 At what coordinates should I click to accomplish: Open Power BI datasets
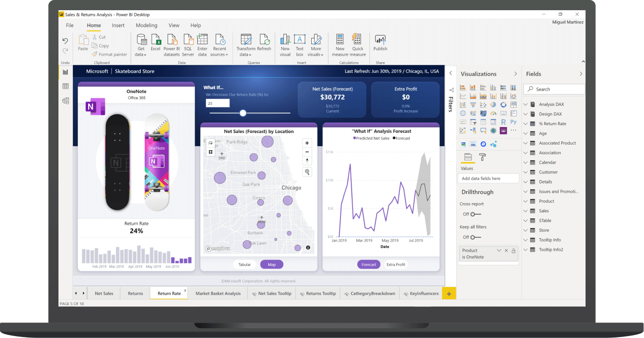coord(172,45)
